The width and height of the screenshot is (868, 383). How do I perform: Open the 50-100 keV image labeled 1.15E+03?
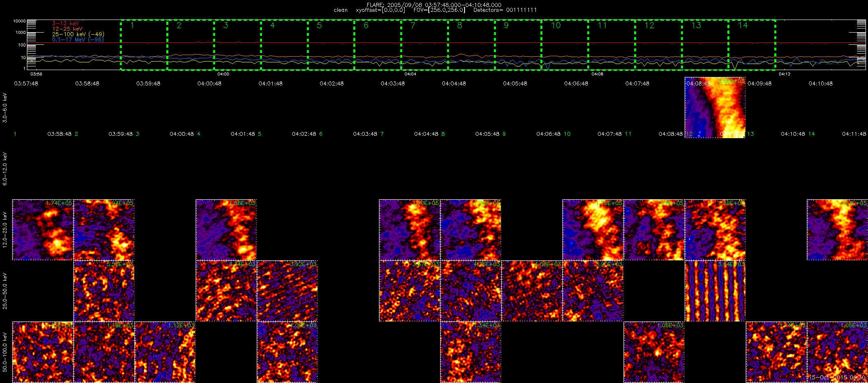[x=43, y=352]
